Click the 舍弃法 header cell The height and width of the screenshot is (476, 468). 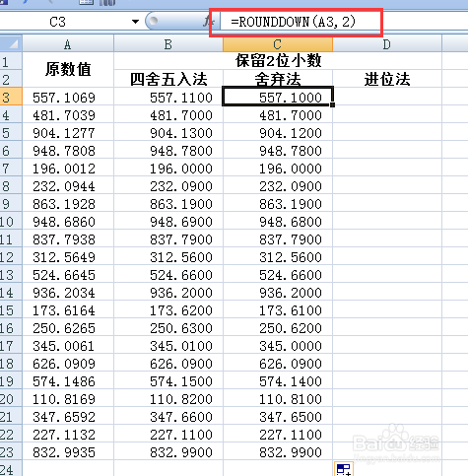[278, 79]
